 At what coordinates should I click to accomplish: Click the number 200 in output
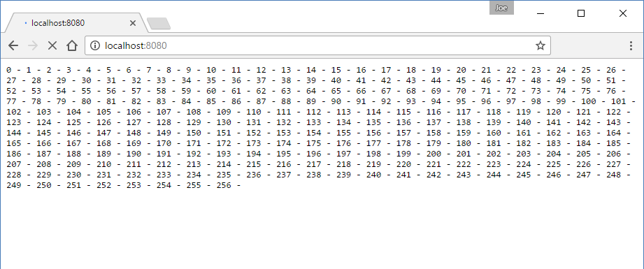tap(434, 154)
